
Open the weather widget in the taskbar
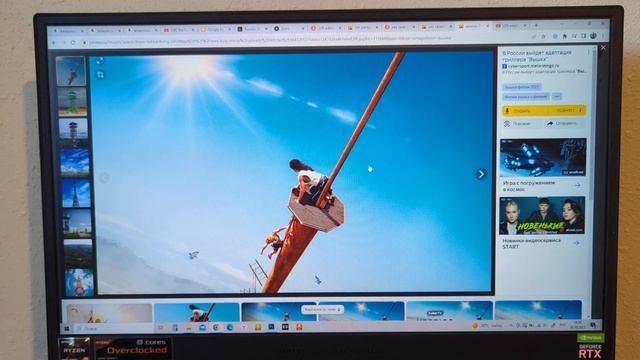[x=487, y=326]
